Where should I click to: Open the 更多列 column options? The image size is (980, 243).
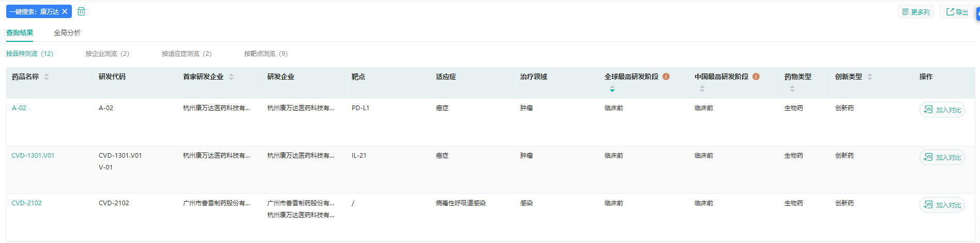(x=916, y=12)
